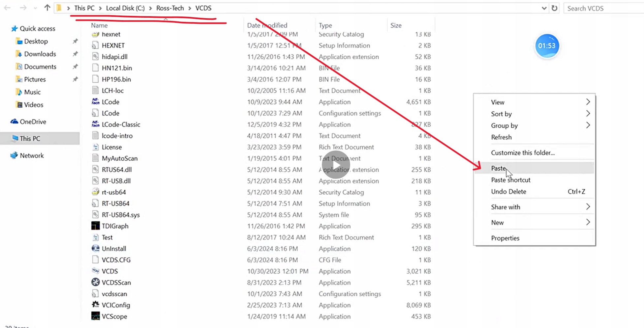Click the Music folder icon in sidebar
Viewport: 644px width, 328px height.
[19, 92]
